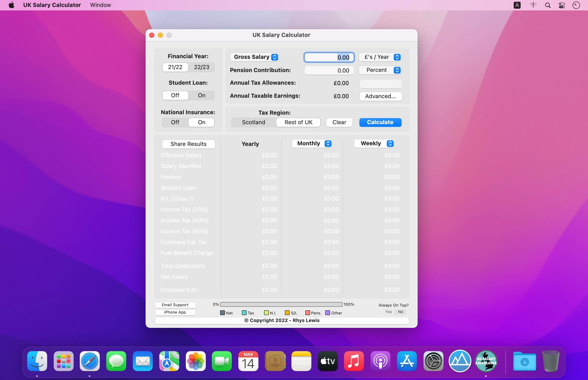Focus the Pension Contribution field
This screenshot has width=588, height=380.
[329, 70]
